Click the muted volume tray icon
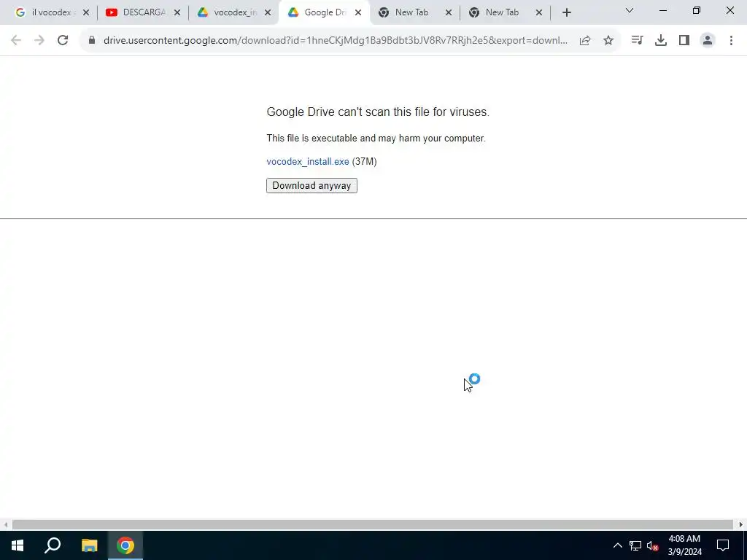747x560 pixels. point(653,545)
